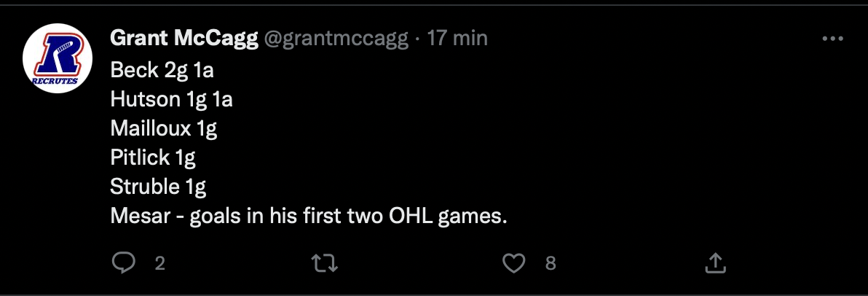
Task: Click the Struble 1g line
Action: (x=158, y=187)
